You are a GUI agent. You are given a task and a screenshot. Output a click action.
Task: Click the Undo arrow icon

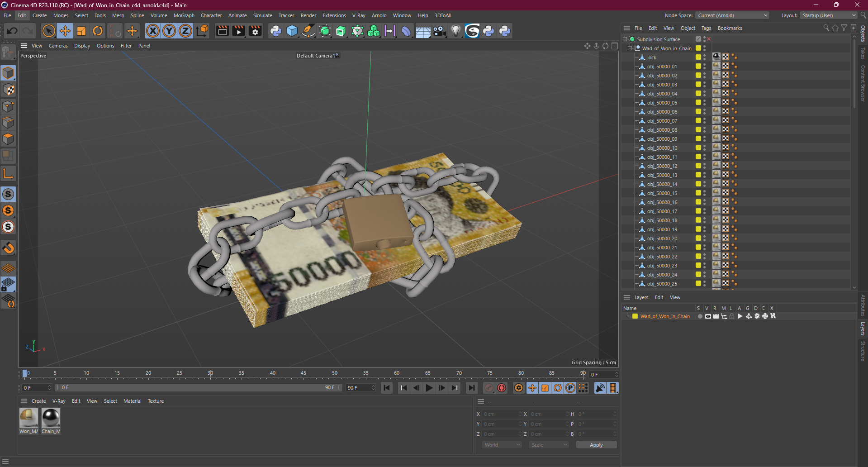pos(12,31)
